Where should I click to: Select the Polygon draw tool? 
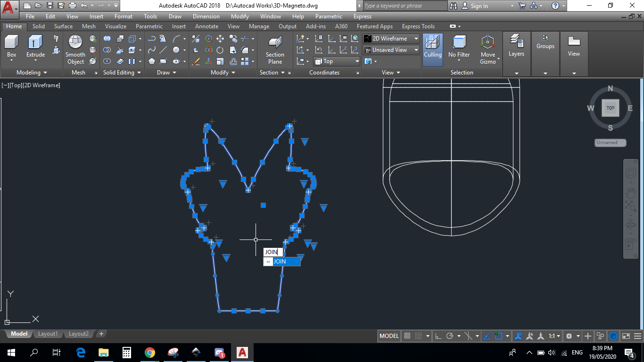[152, 61]
